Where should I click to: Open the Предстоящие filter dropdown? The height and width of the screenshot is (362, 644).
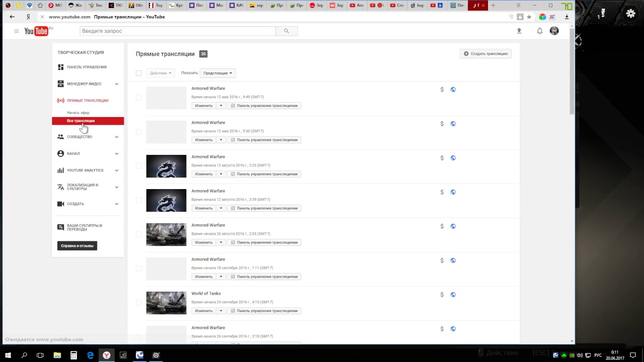coord(217,73)
